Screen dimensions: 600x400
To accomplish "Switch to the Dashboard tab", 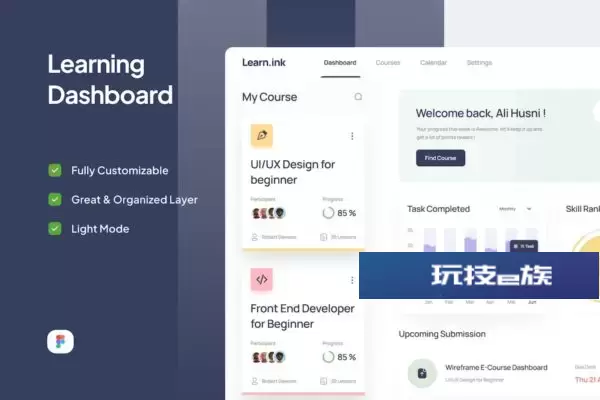I will tap(340, 63).
